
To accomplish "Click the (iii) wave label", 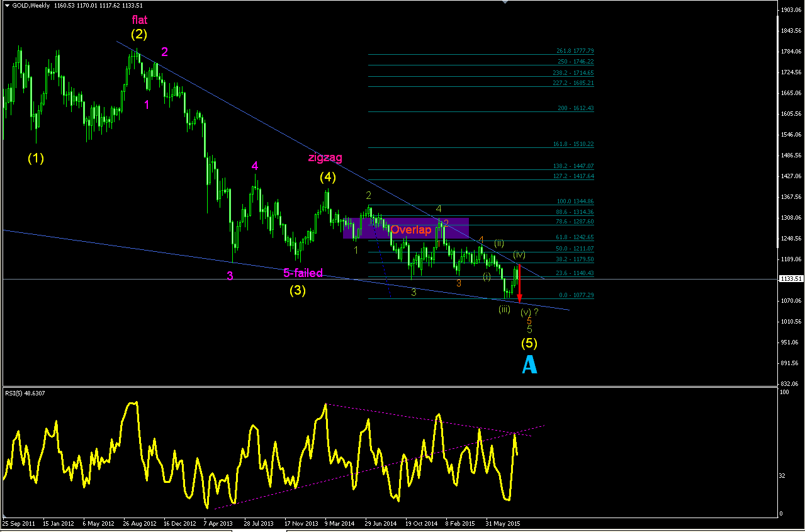I will point(504,309).
